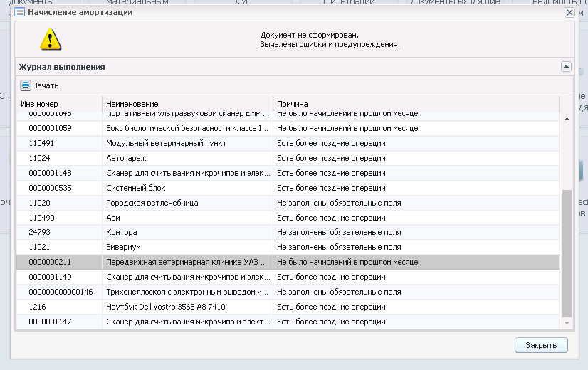Click the scrollbar down arrow

click(567, 323)
